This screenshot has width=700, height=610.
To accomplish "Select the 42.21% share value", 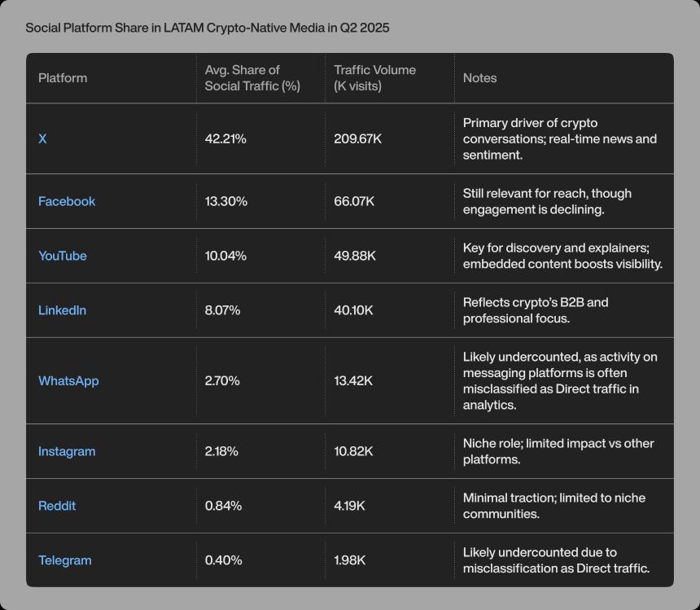I will click(225, 139).
